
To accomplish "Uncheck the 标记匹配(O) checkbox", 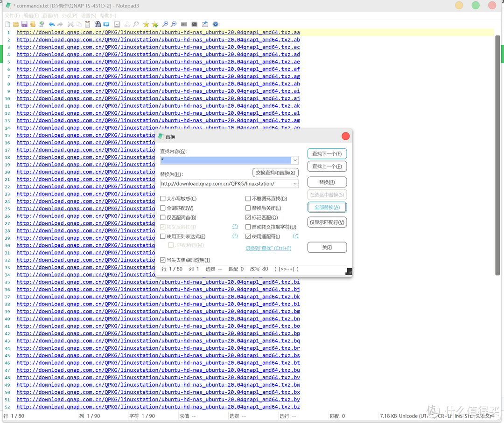I will tap(248, 217).
